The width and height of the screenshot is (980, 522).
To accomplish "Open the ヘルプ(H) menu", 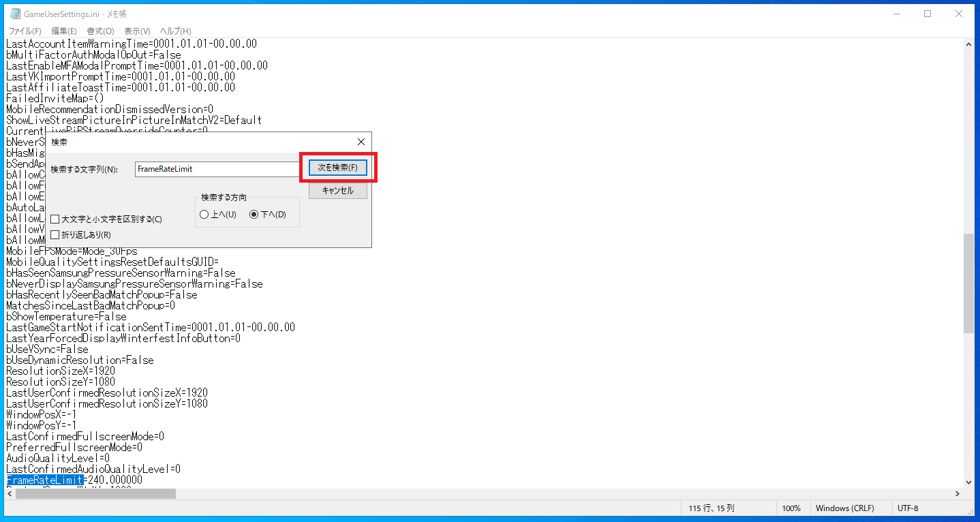I will 176,31.
